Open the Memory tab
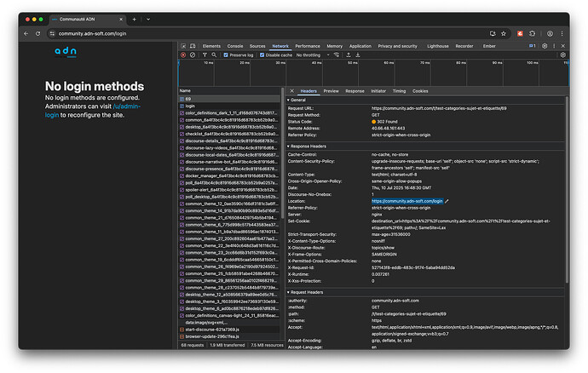588x373 pixels. point(335,46)
